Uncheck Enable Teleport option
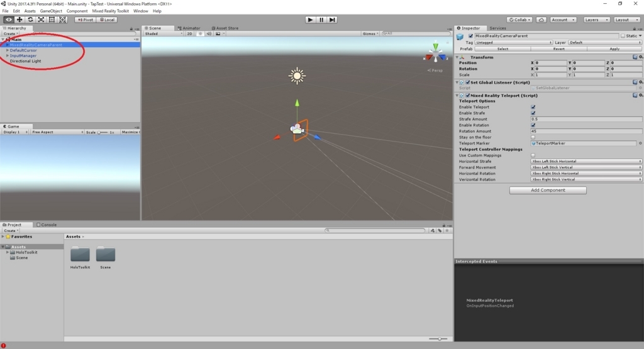This screenshot has width=644, height=349. 533,107
